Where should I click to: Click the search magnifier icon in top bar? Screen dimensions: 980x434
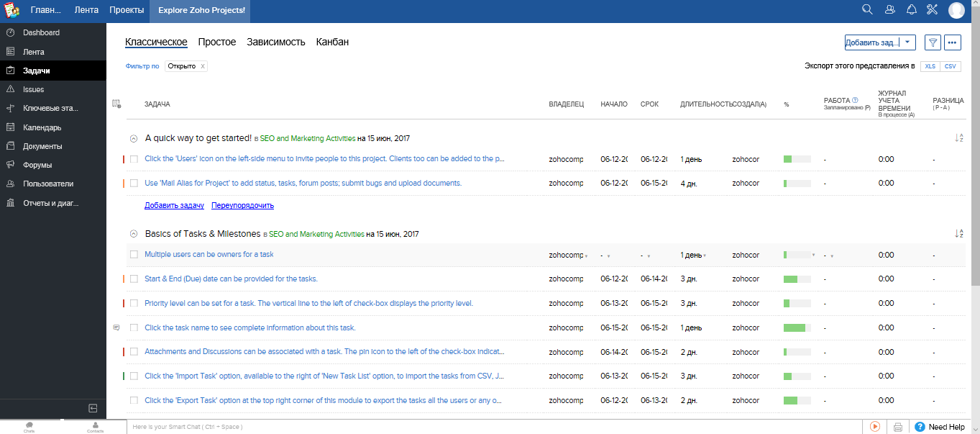point(867,9)
